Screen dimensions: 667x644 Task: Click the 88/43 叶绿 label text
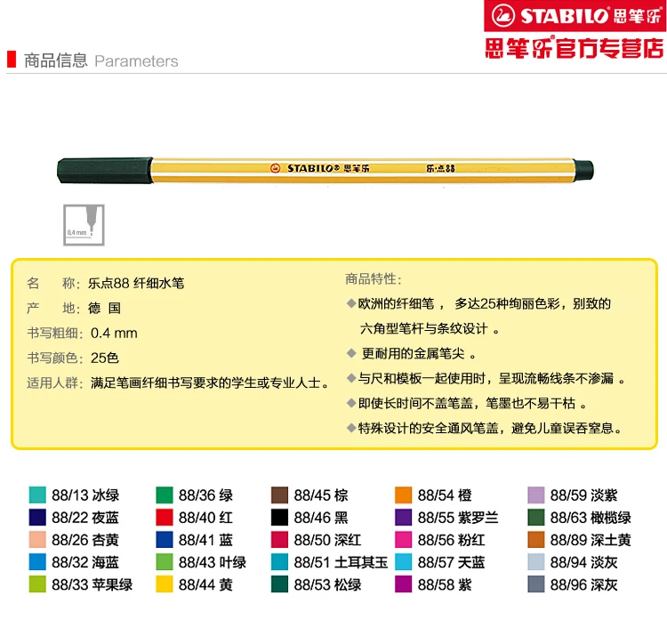[x=213, y=562]
